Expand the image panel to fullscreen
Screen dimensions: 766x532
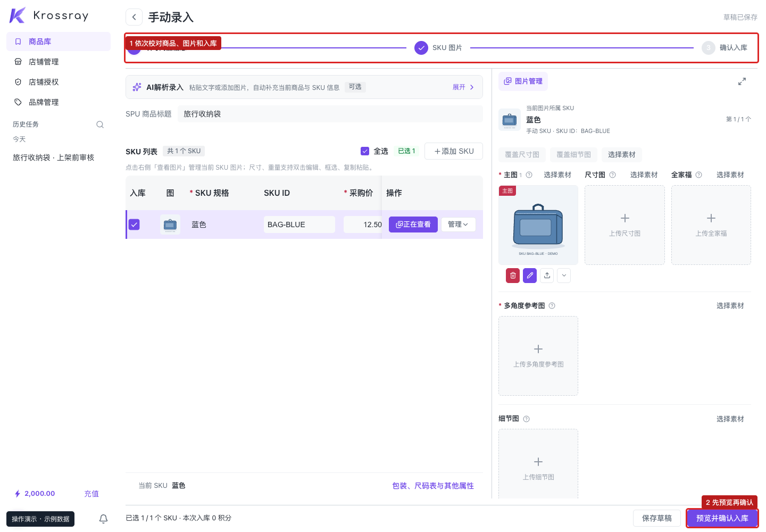[x=742, y=81]
